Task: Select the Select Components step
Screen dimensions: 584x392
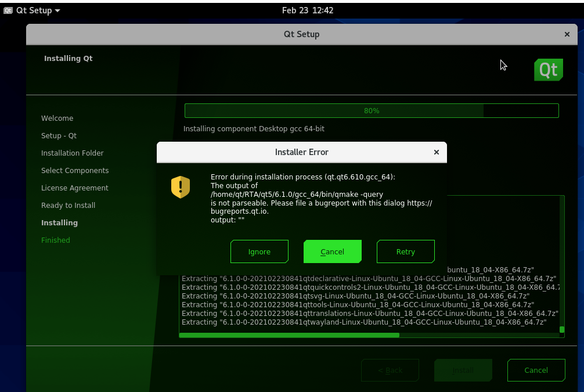Action: (75, 170)
